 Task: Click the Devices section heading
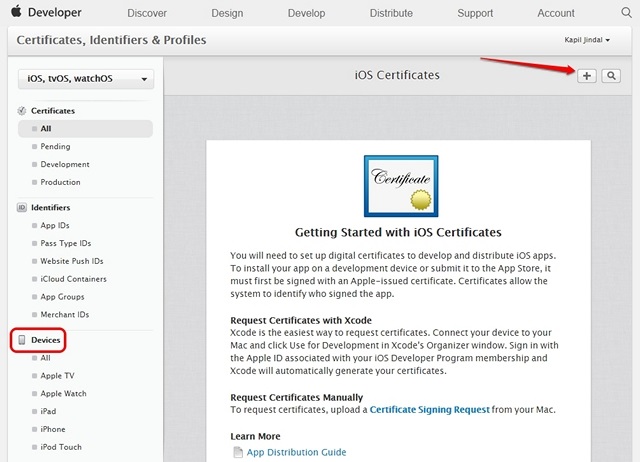46,340
